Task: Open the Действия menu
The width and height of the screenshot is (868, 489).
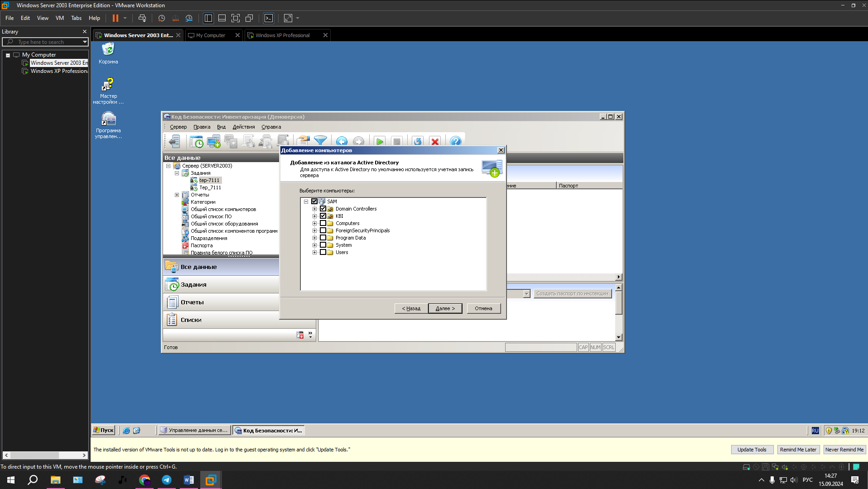Action: [x=244, y=127]
